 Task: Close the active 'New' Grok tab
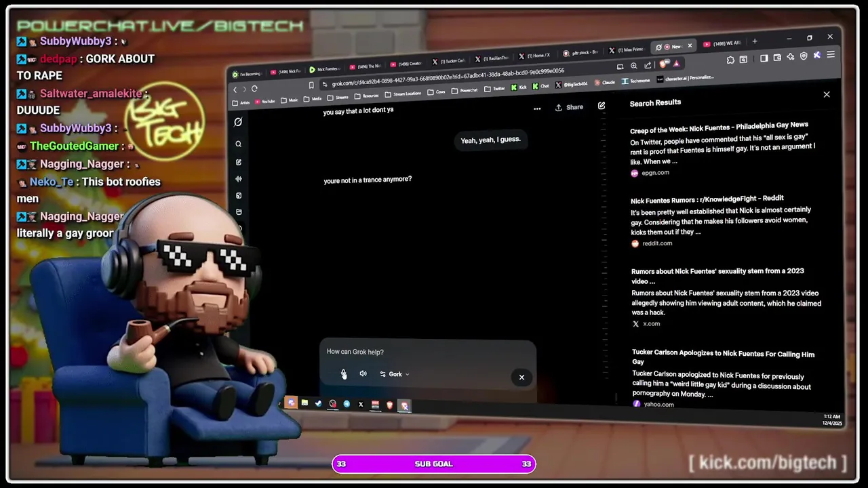pos(690,46)
